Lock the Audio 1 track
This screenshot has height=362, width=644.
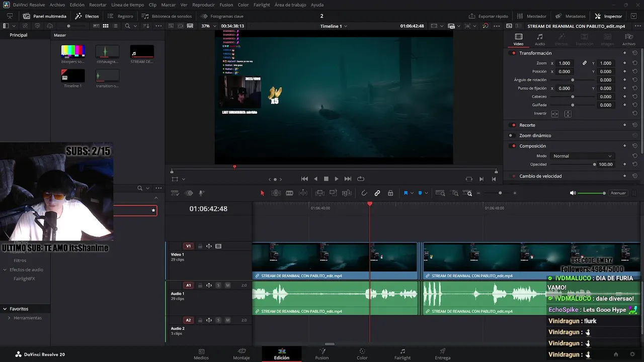click(200, 286)
